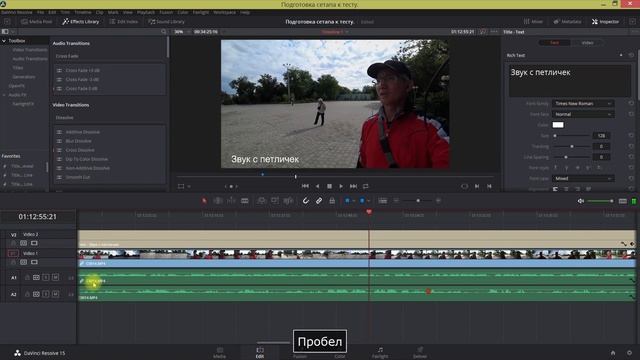Viewport: 640px width, 360px height.
Task: Click the white text Color swatch
Action: (x=558, y=125)
